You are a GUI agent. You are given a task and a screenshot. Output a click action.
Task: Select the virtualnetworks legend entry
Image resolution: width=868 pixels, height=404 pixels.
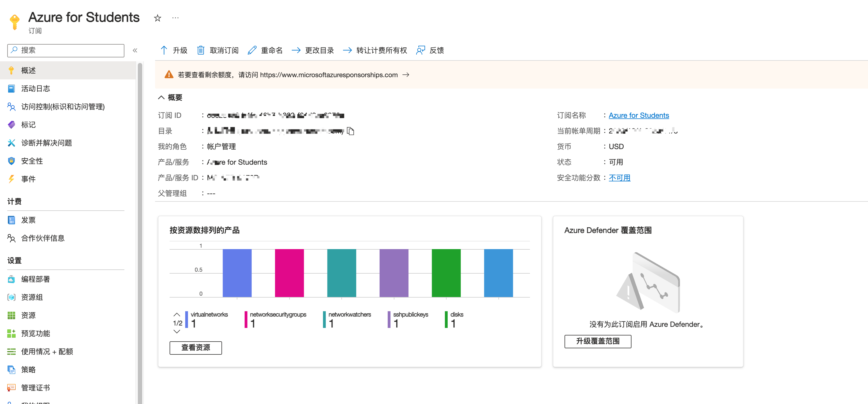coord(207,320)
